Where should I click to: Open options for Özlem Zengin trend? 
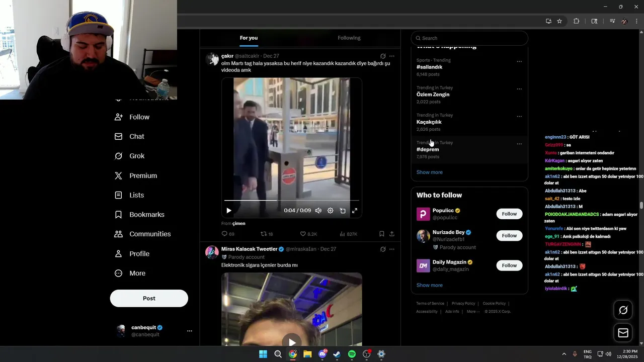(x=519, y=89)
